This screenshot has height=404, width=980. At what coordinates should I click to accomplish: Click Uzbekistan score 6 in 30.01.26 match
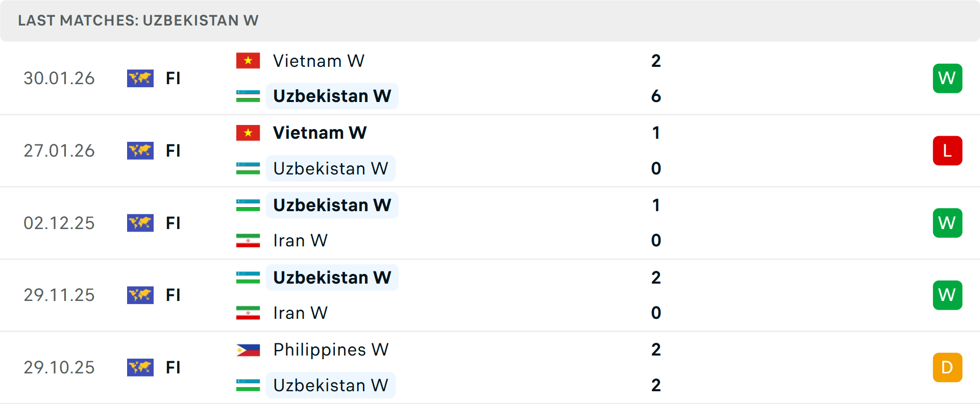tap(656, 96)
